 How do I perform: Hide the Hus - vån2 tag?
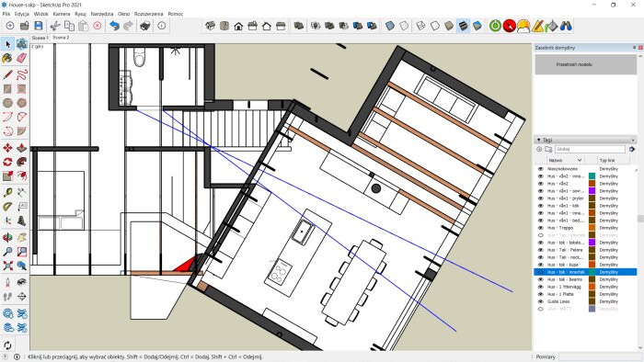[x=541, y=184]
